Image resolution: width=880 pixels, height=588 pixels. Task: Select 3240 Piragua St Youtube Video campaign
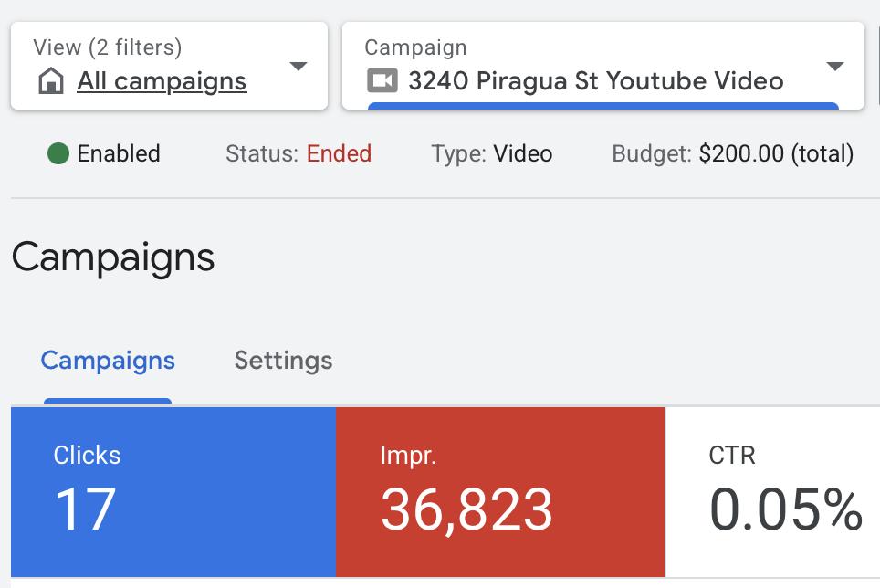[x=595, y=81]
